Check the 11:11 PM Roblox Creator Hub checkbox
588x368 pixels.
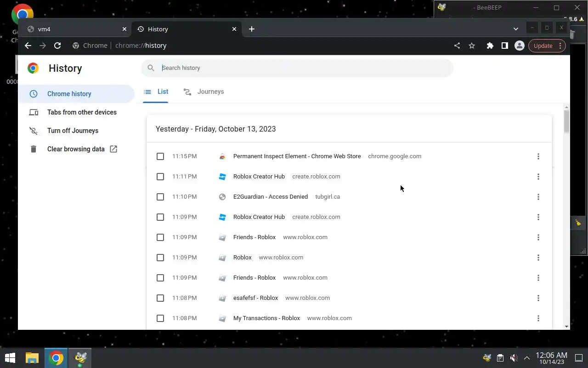coord(160,177)
